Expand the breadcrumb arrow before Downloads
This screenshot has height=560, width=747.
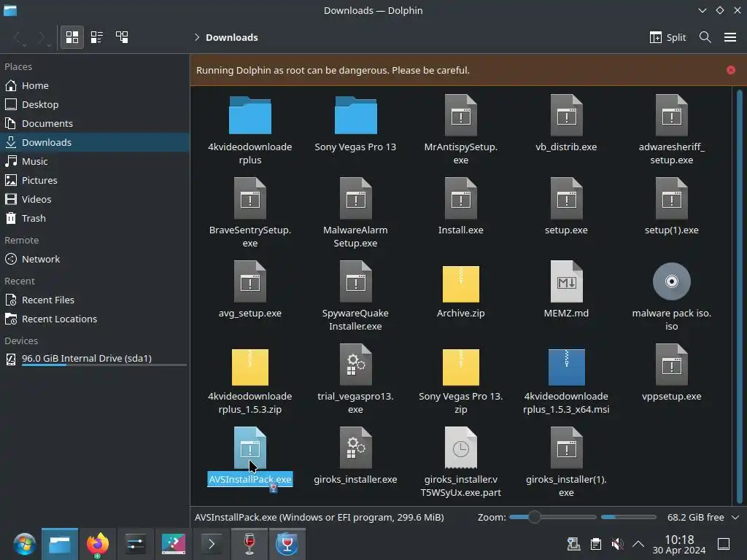[197, 37]
